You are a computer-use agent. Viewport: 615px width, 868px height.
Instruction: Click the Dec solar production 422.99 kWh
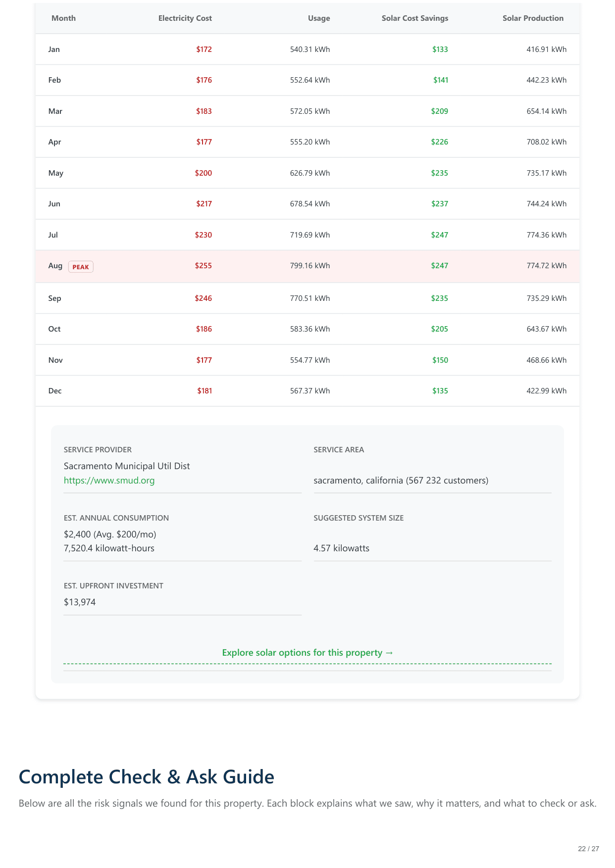tap(546, 391)
